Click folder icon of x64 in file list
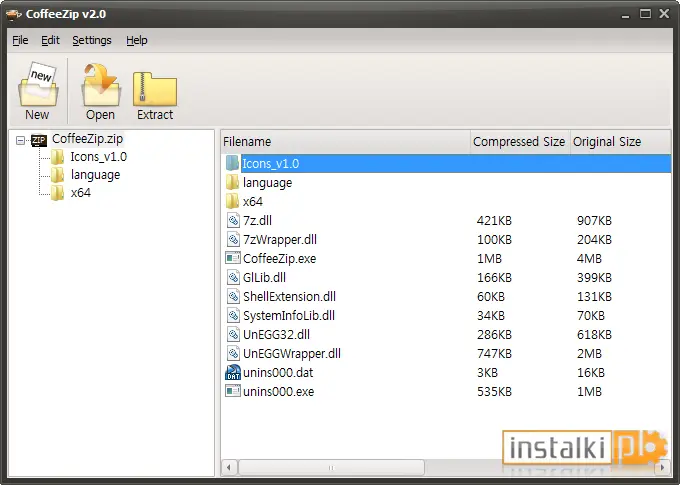This screenshot has width=680, height=485. [x=232, y=201]
